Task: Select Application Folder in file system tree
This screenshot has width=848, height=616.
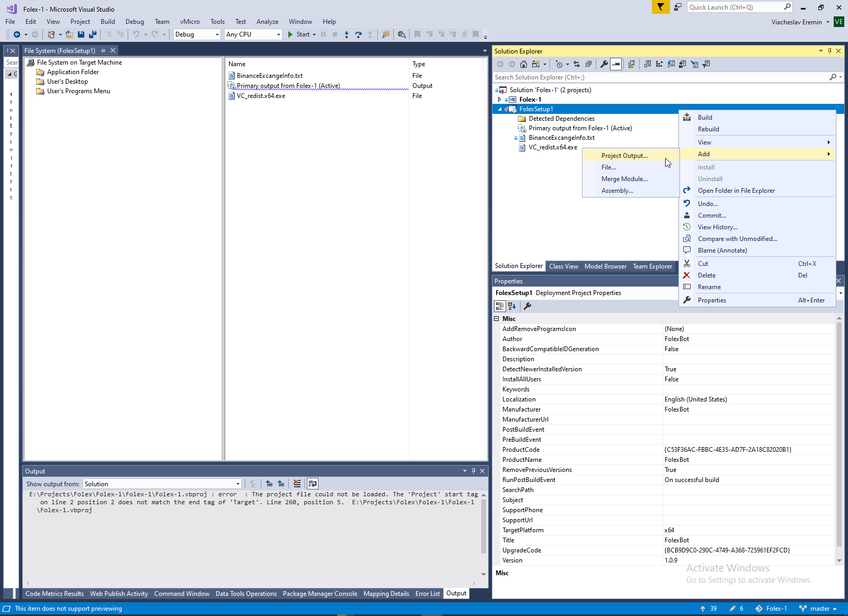Action: (x=73, y=72)
